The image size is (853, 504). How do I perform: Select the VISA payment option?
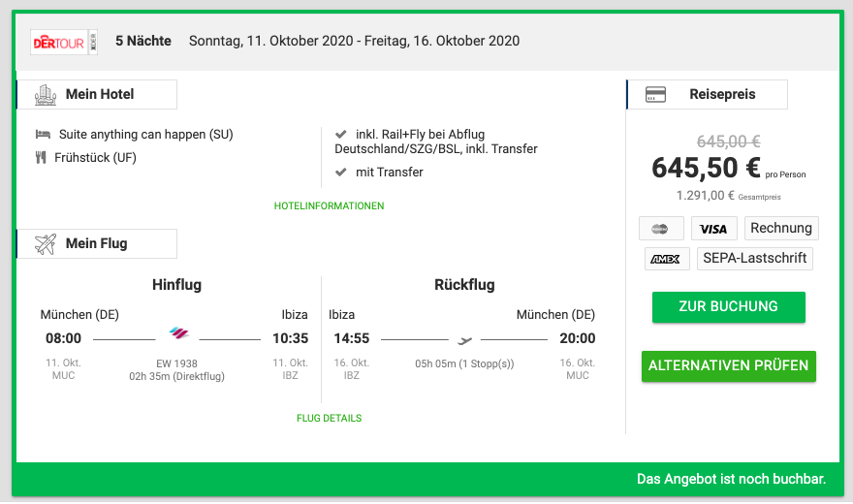tap(713, 229)
